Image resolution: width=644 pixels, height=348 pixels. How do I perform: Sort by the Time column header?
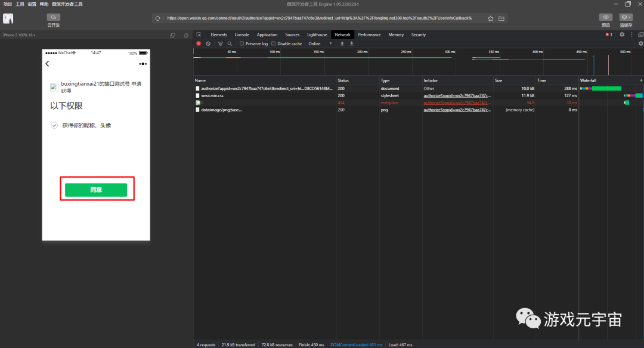558,80
